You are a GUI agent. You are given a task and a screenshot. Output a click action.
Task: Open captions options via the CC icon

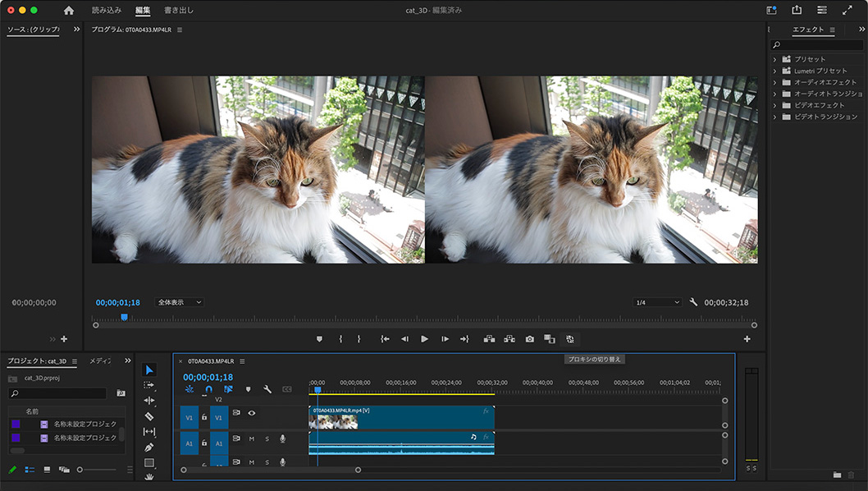point(287,388)
